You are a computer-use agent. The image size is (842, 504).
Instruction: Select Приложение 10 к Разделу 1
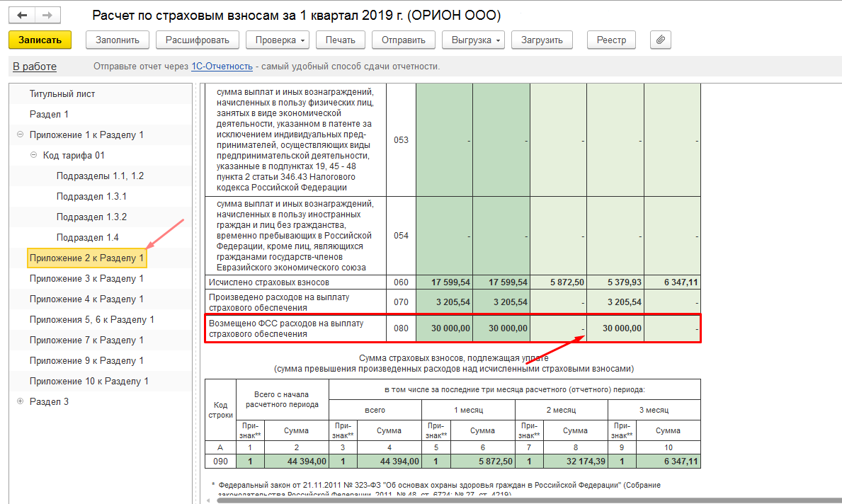89,381
